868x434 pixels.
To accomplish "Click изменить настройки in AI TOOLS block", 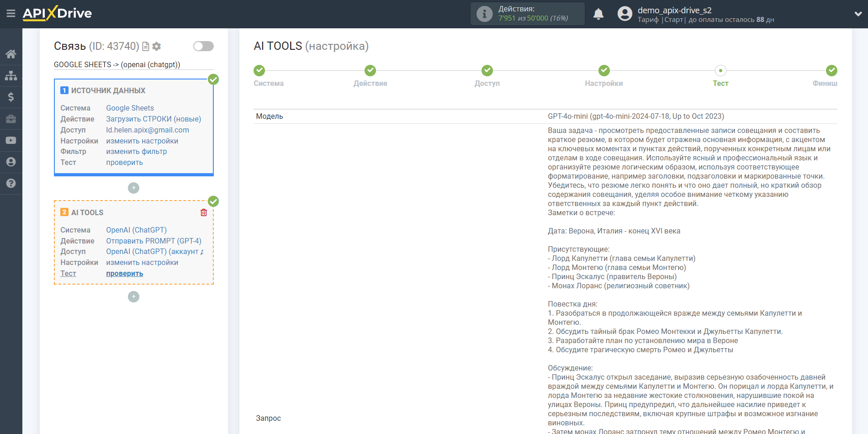I will [142, 262].
